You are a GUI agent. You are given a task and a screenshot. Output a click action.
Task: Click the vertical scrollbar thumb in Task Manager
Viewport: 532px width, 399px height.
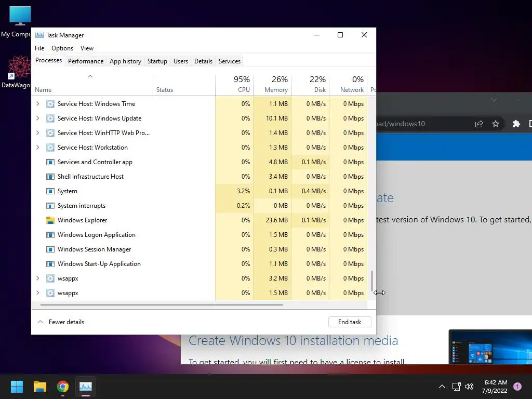(x=372, y=281)
